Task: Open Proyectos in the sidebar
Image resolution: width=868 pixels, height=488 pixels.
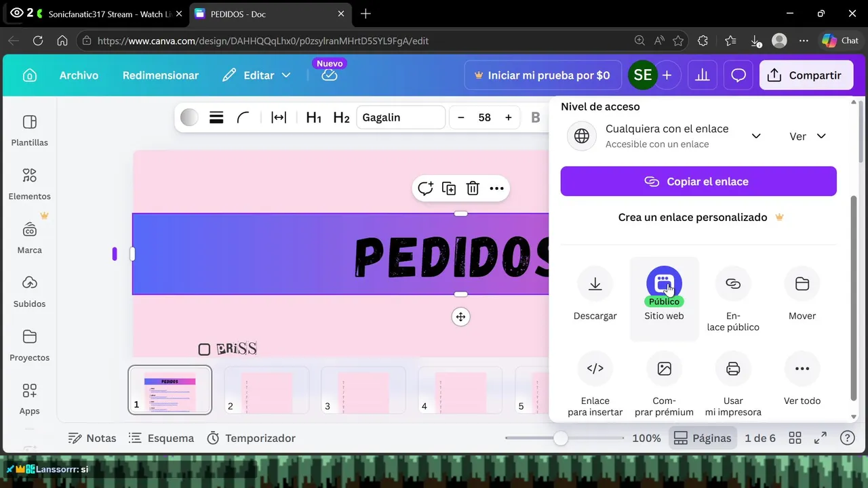Action: click(30, 345)
